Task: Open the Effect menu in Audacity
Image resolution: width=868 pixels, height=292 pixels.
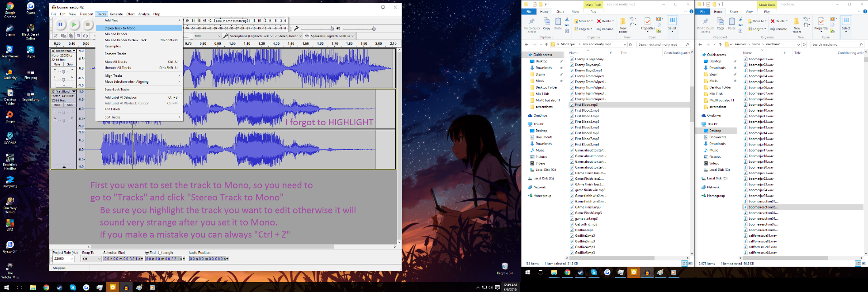Action: [x=130, y=14]
